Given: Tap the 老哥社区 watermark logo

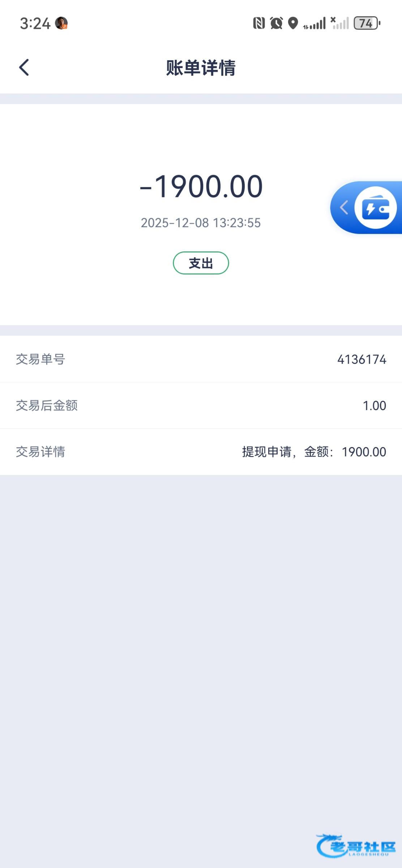Looking at the screenshot, I should (356, 846).
